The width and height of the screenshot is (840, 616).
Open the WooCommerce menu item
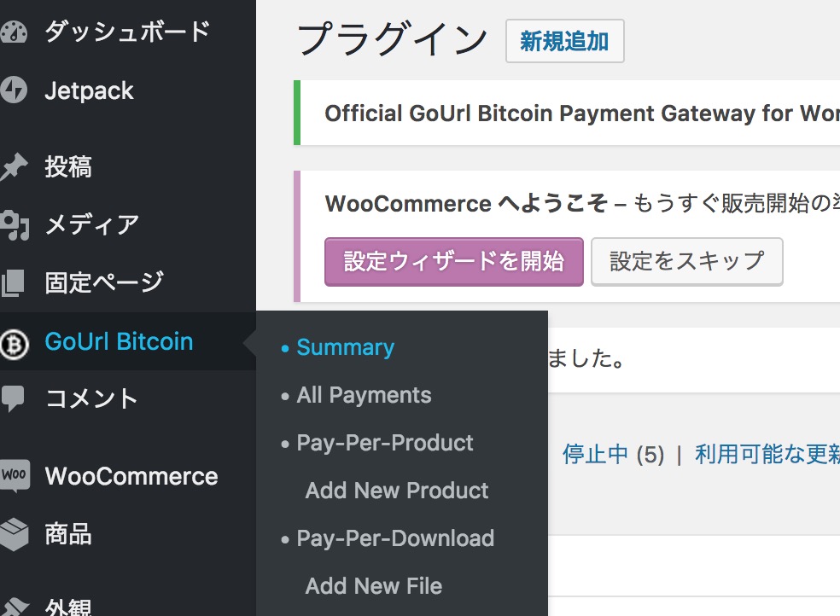[131, 476]
